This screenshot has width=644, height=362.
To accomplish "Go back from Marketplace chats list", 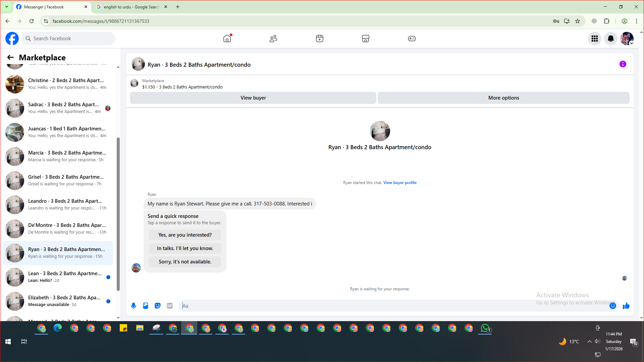I will click(x=10, y=57).
